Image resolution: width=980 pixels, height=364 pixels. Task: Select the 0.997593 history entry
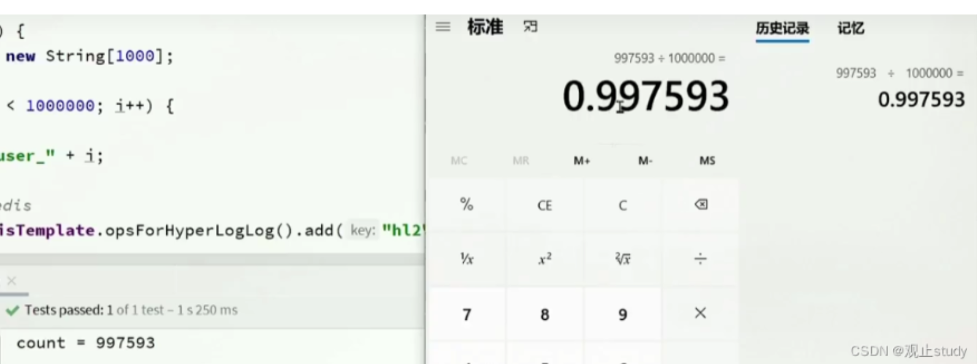(x=900, y=88)
